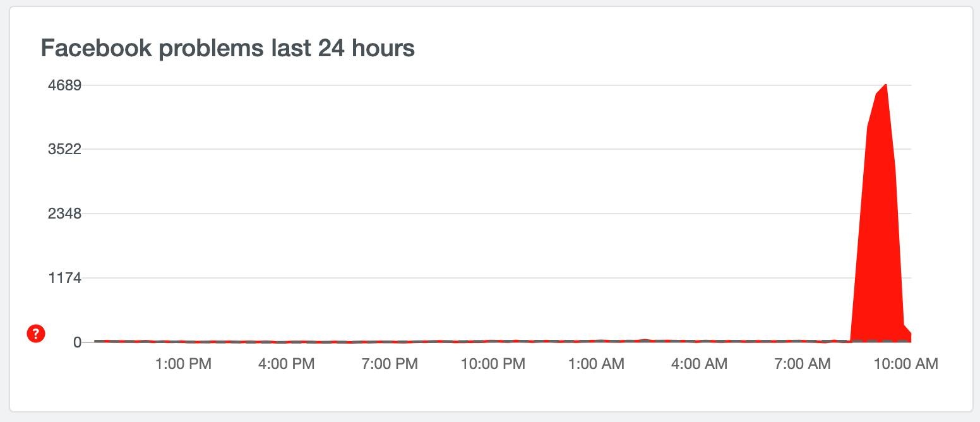Click the "Facebook problems last 24 hours" title
The width and height of the screenshot is (980, 422).
[x=227, y=48]
